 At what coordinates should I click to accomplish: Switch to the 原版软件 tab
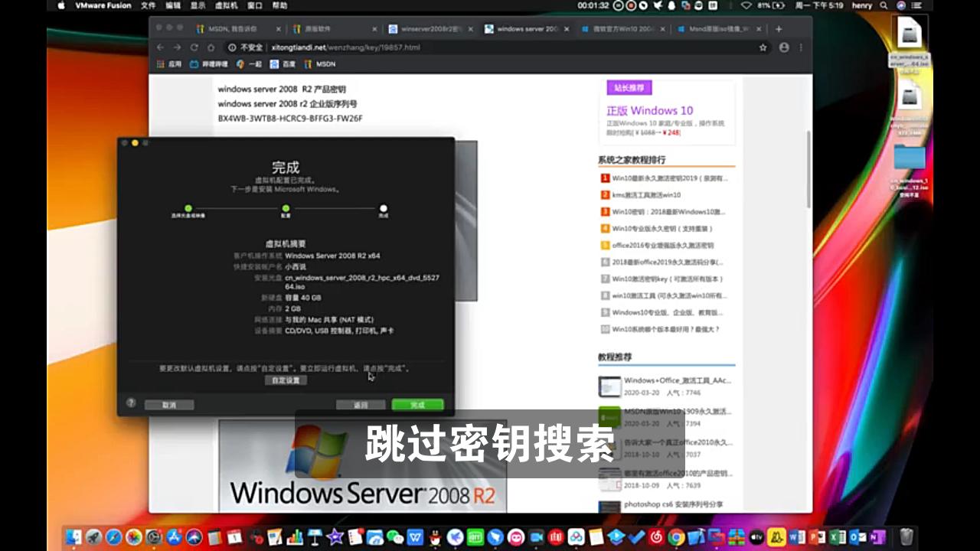[334, 29]
